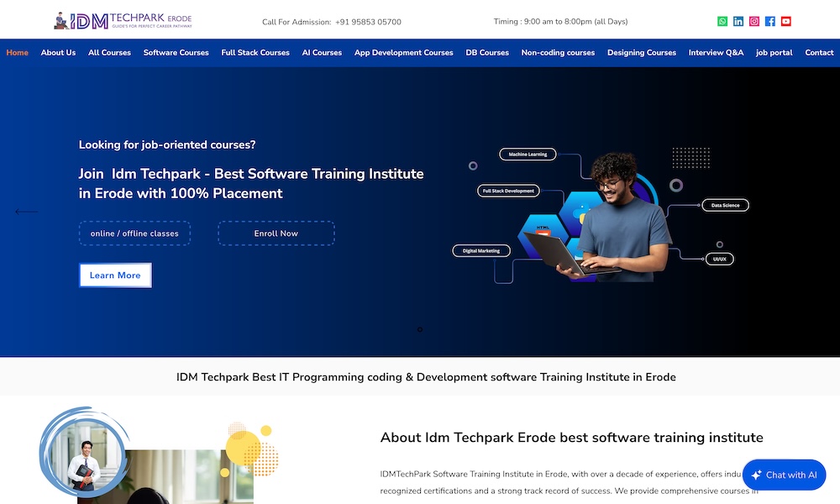The width and height of the screenshot is (840, 504).
Task: Open WhatsApp via the green social icon
Action: point(722,20)
